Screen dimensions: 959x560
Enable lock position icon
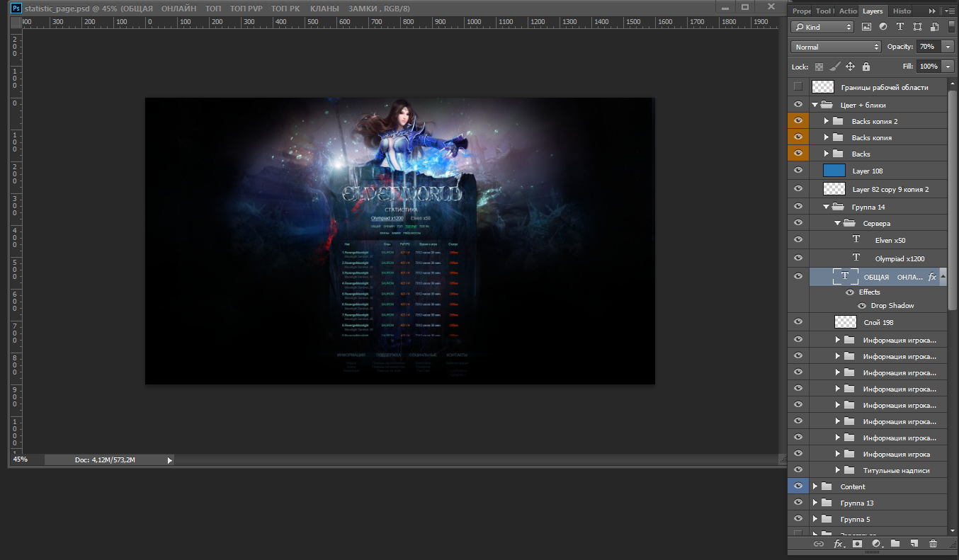(x=851, y=67)
